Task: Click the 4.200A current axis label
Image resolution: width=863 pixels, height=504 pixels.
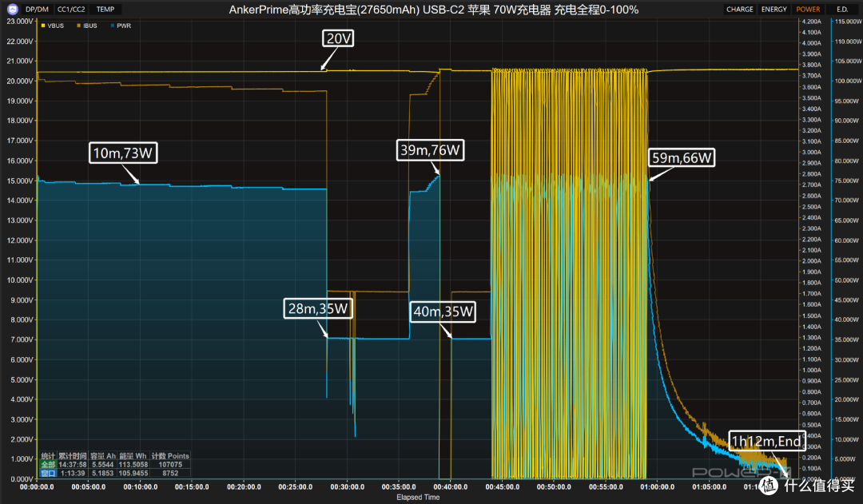Action: coord(811,22)
